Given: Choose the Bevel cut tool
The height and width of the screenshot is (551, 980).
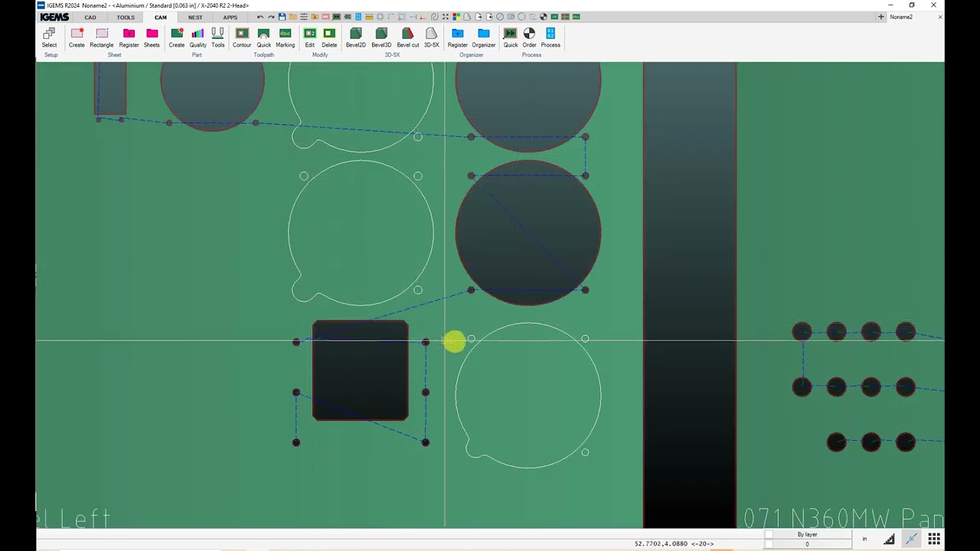Looking at the screenshot, I should 407,37.
